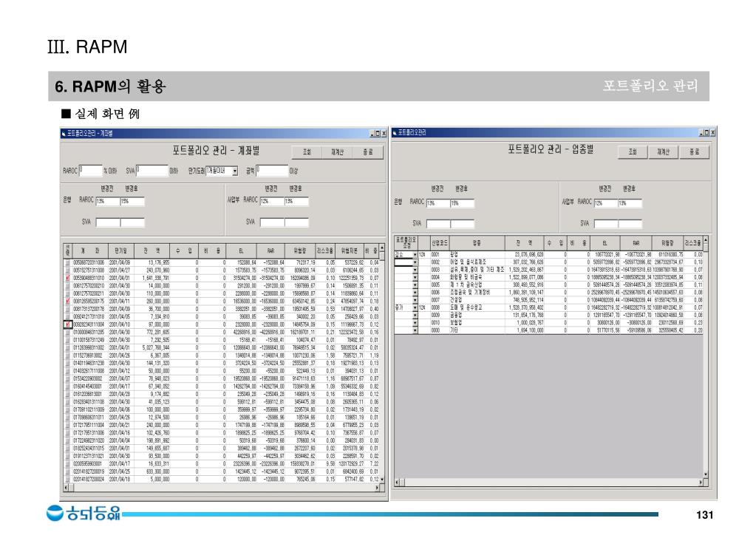The width and height of the screenshot is (756, 535).
Task: Click 종료 button in the 업종별 window
Action: click(694, 152)
